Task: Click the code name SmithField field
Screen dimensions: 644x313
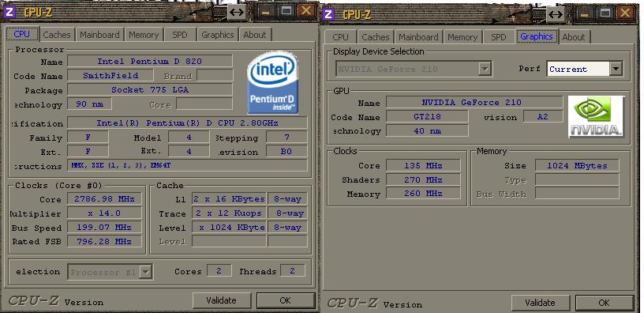Action: (110, 75)
